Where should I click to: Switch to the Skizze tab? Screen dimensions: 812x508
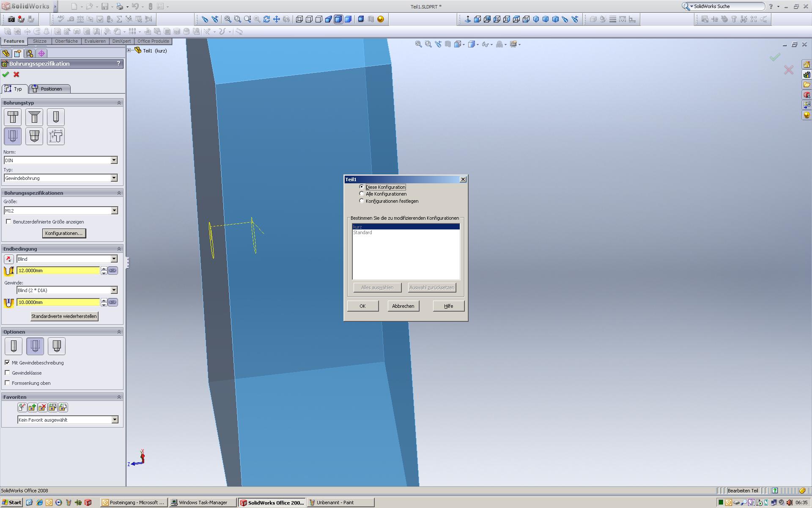point(40,41)
